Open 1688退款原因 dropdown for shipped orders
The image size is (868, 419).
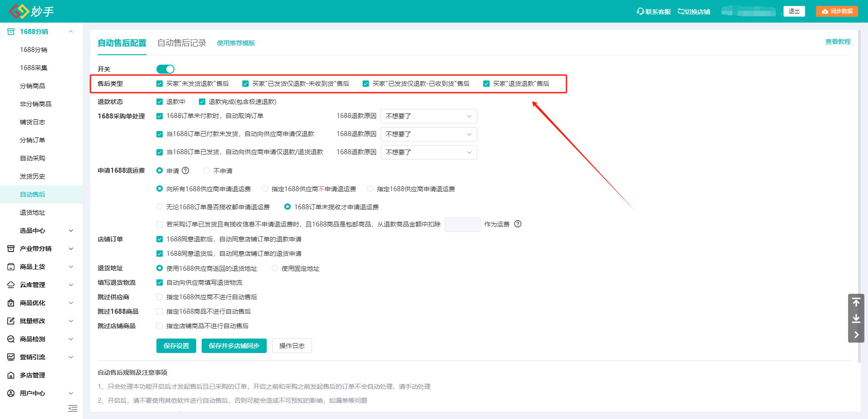click(429, 152)
